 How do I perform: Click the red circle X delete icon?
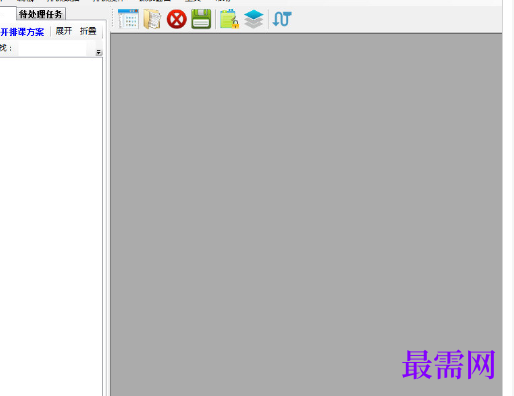tap(177, 19)
